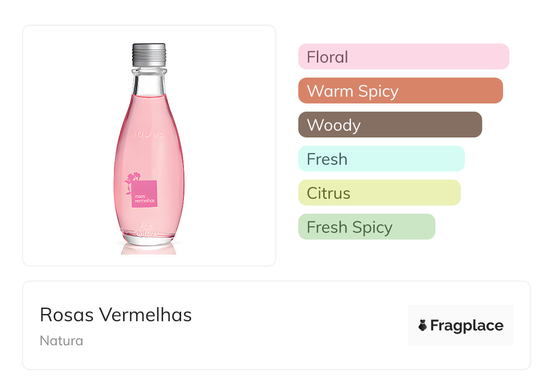Open the Rosas Vermelhas title link
The height and width of the screenshot is (392, 553).
point(116,314)
